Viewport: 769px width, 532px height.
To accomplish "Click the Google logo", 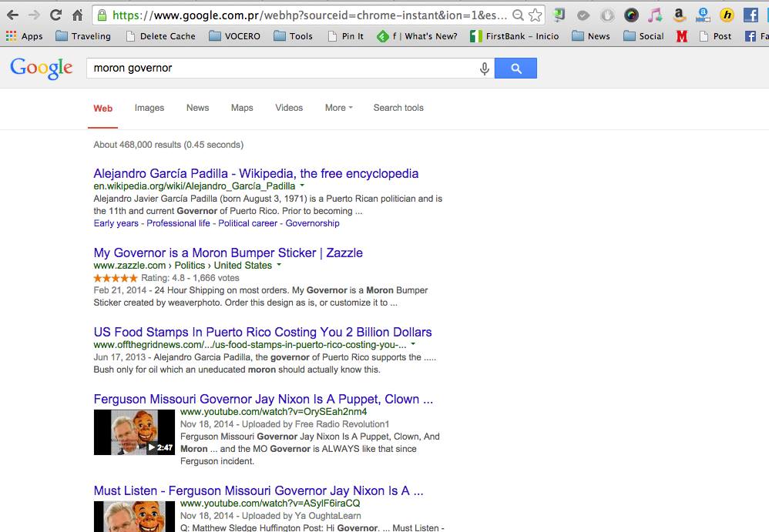I will click(41, 69).
